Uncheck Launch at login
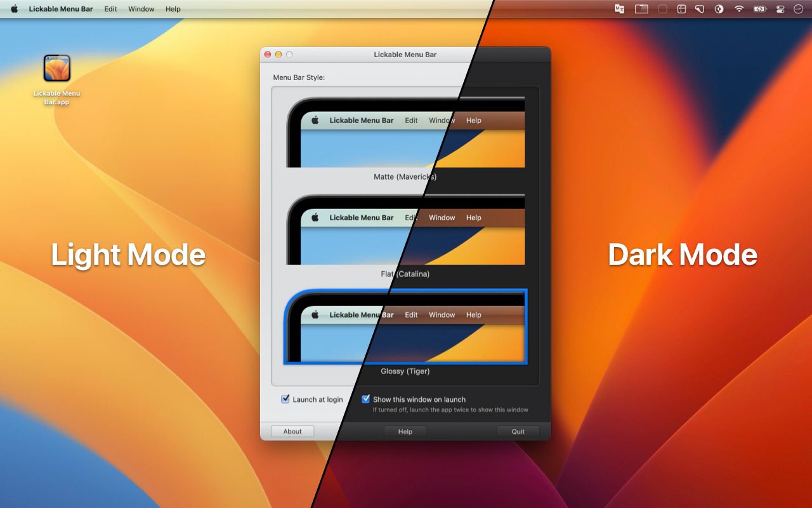The image size is (812, 508). [285, 399]
